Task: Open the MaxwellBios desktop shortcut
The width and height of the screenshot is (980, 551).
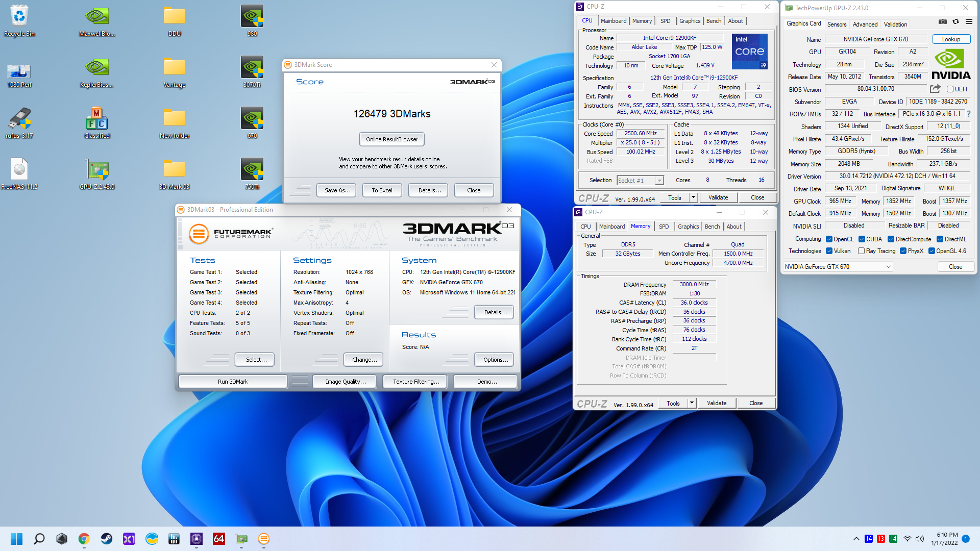Action: [97, 20]
